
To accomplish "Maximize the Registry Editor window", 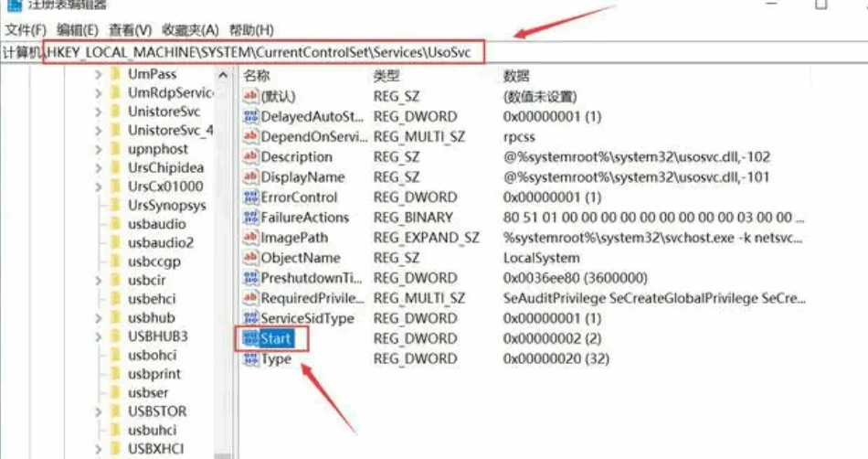I will [821, 4].
